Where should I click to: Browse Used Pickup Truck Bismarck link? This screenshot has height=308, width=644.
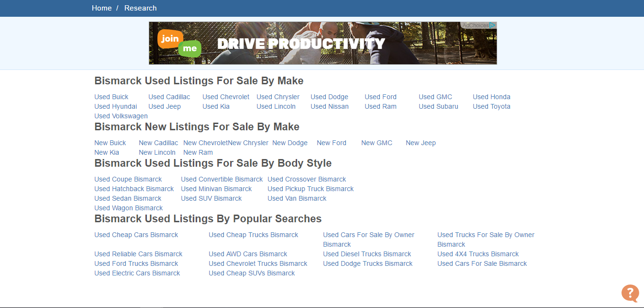(x=311, y=189)
